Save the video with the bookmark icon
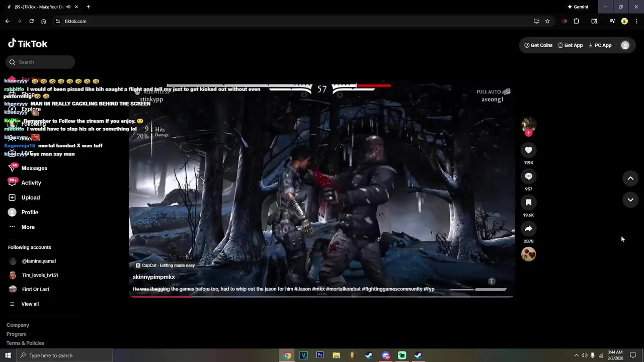The width and height of the screenshot is (644, 362). point(528,202)
